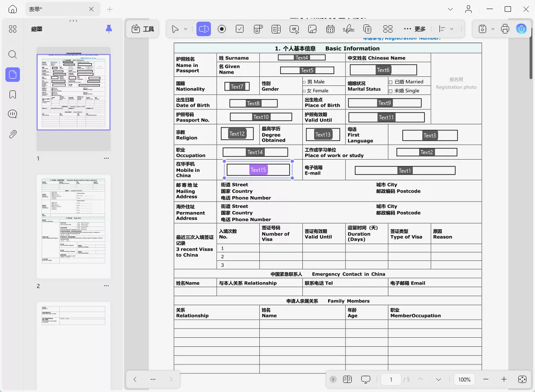
Task: Click the page number input box
Action: pos(391,379)
